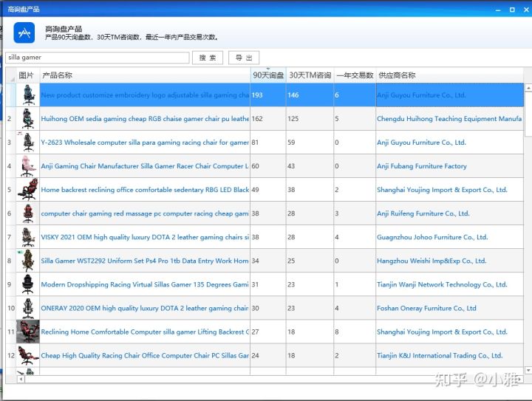Open supplier Anji Fubang Furniture Factory

(x=422, y=166)
